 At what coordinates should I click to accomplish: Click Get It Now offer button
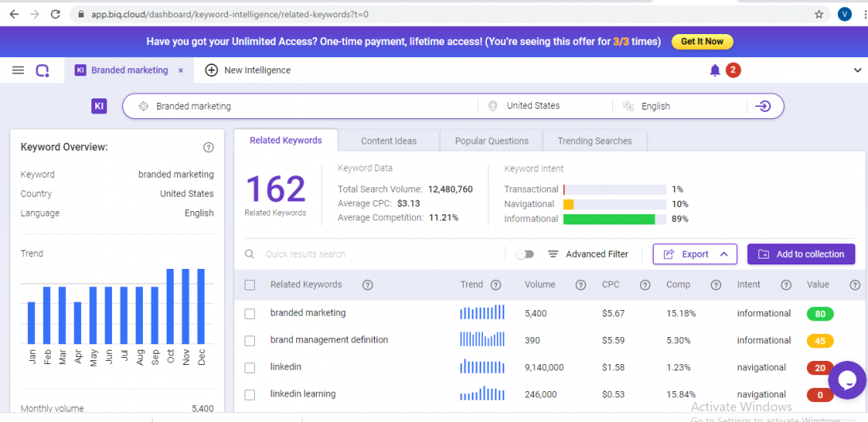pos(702,41)
